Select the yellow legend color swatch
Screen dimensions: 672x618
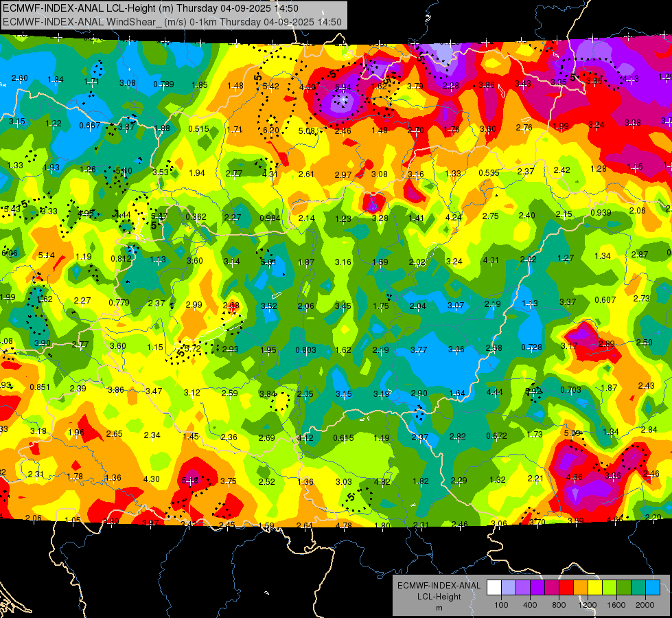tap(595, 588)
